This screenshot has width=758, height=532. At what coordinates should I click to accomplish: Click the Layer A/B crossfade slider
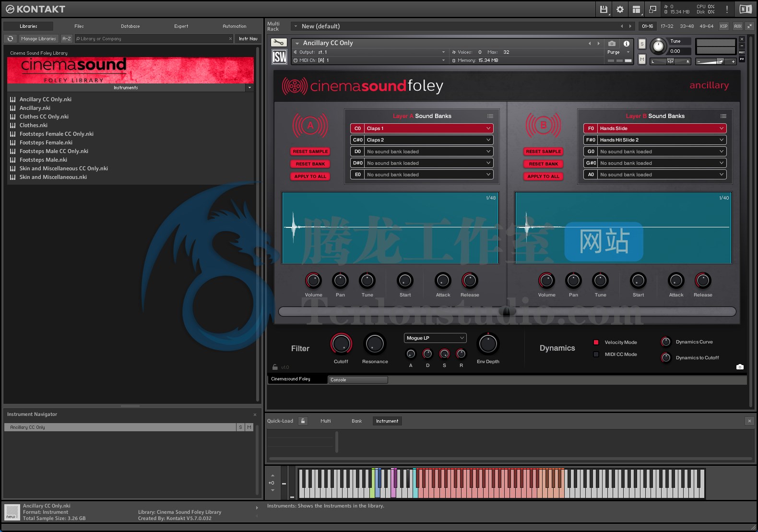point(507,312)
